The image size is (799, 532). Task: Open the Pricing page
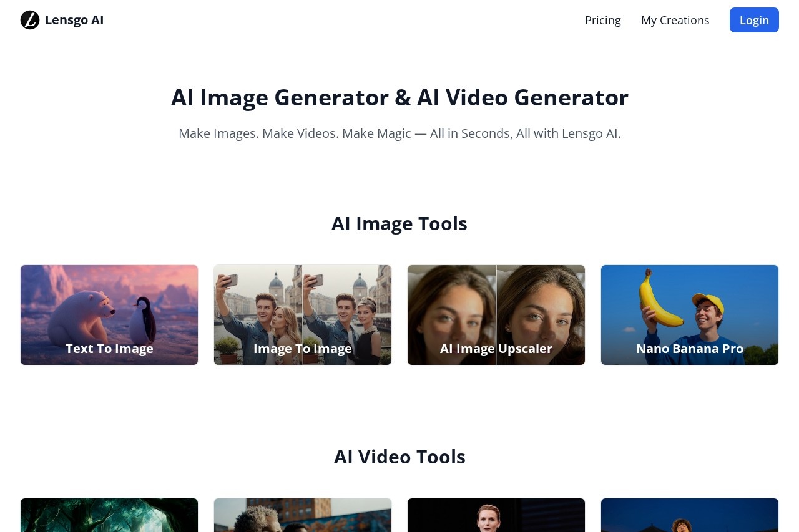[602, 20]
